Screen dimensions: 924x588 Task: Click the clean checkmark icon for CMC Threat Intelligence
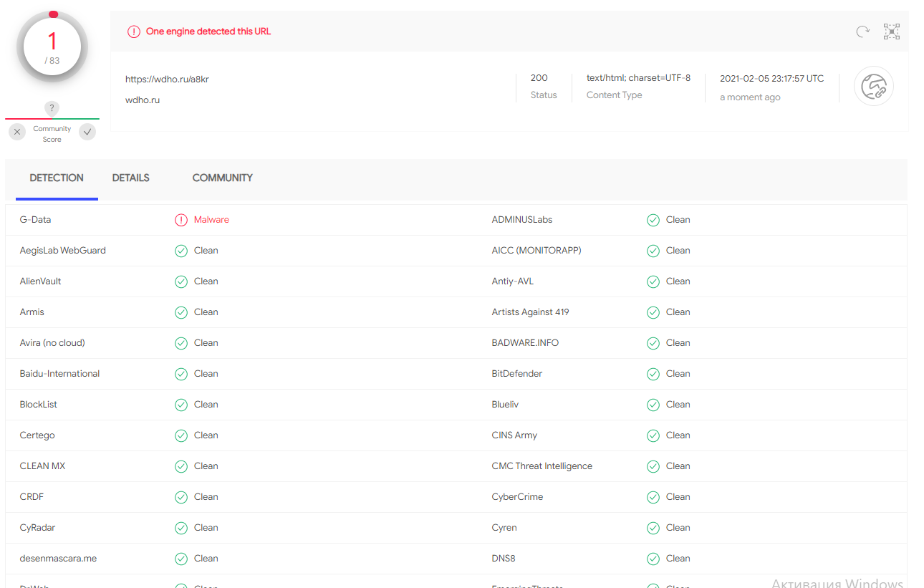[x=653, y=466]
